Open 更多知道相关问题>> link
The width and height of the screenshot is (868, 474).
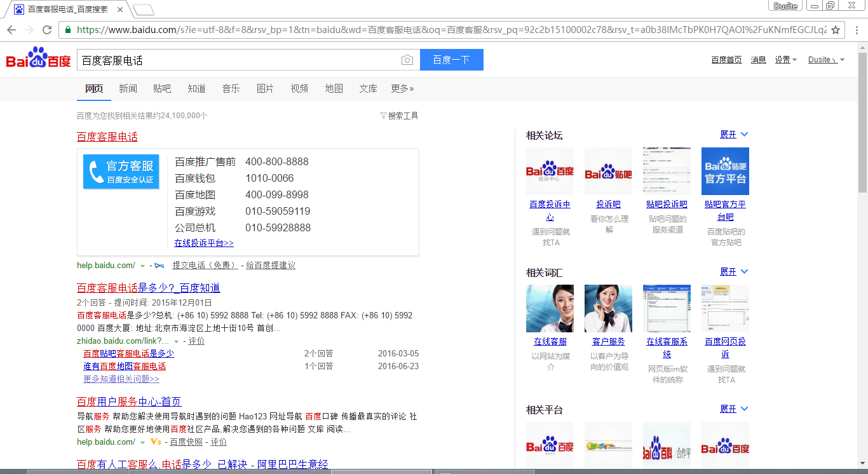(x=121, y=379)
